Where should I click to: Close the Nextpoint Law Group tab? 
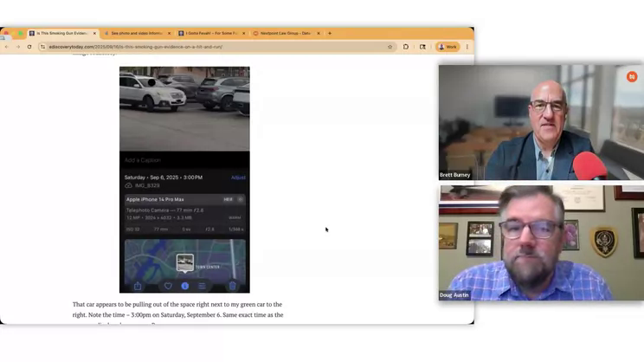(319, 34)
